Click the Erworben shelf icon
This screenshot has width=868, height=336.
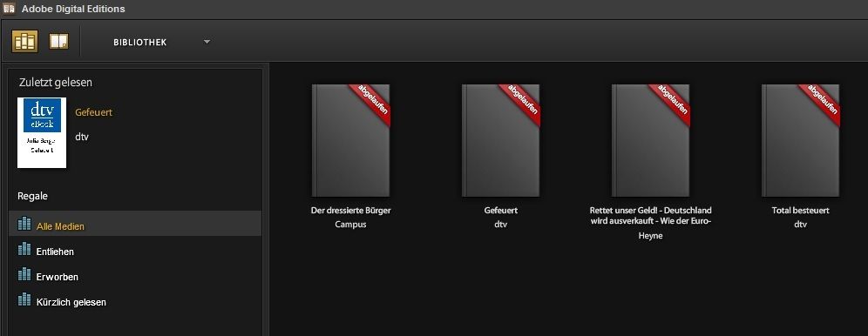pos(24,274)
